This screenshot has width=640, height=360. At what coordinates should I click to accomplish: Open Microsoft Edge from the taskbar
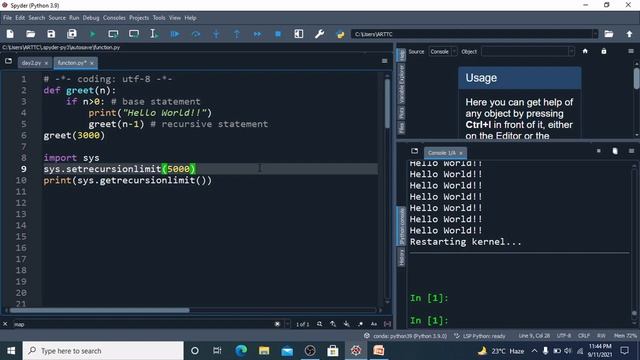pyautogui.click(x=241, y=351)
